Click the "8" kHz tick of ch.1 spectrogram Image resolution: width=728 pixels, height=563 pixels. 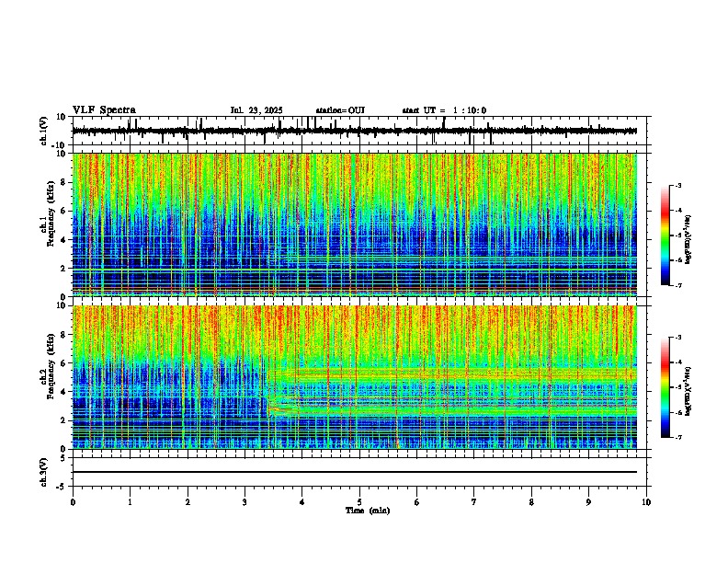click(x=64, y=182)
